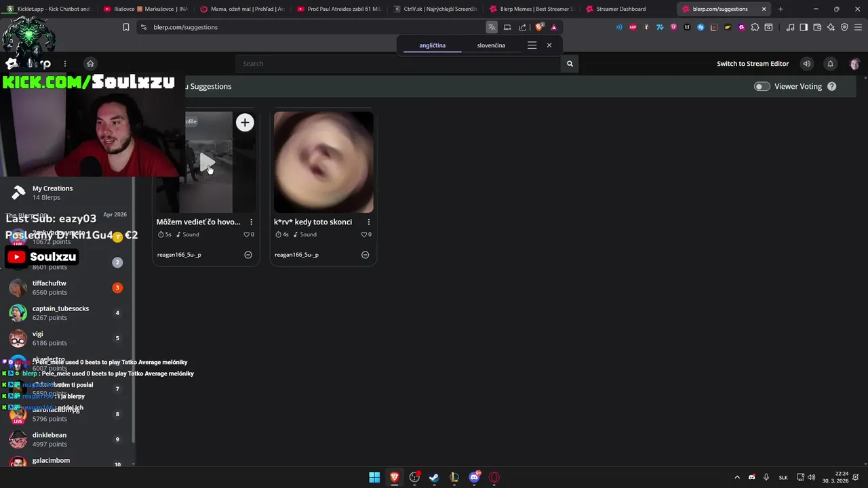Open vigi leaderboard entry
The width and height of the screenshot is (868, 488).
point(66,338)
